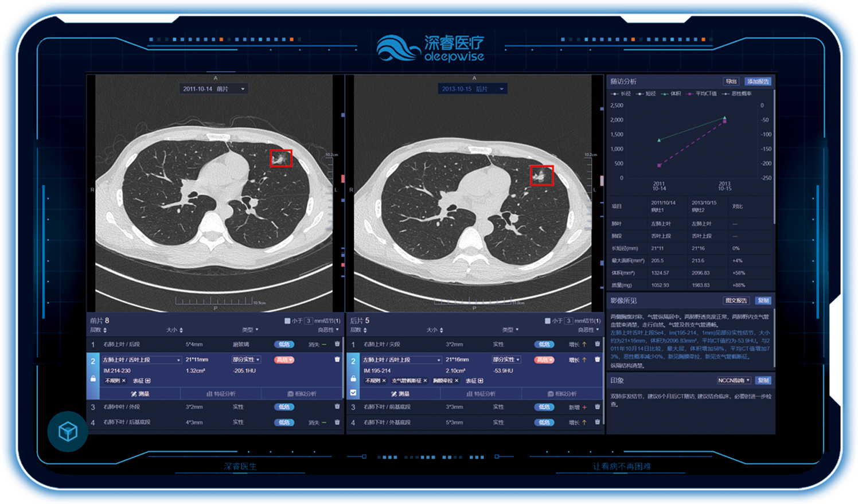The height and width of the screenshot is (504, 858).
Task: Uncheck the checkbox on 后片 nodule 2
Action: 353,393
